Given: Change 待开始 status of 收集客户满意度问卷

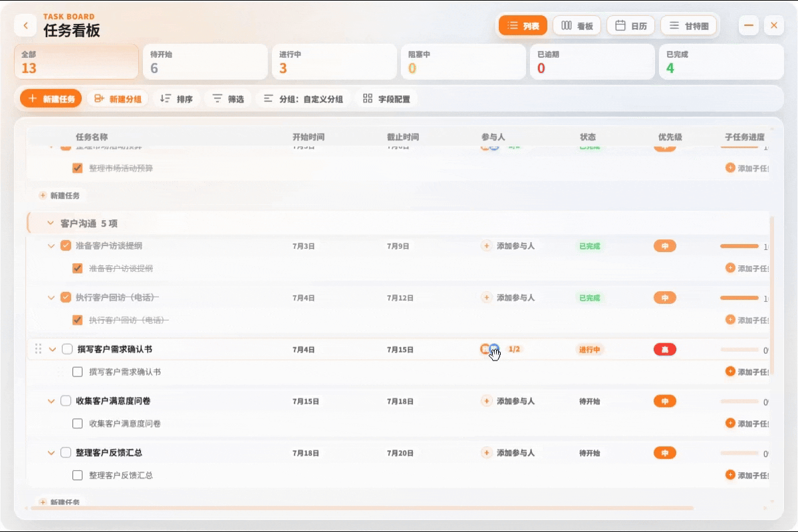Looking at the screenshot, I should tap(589, 401).
